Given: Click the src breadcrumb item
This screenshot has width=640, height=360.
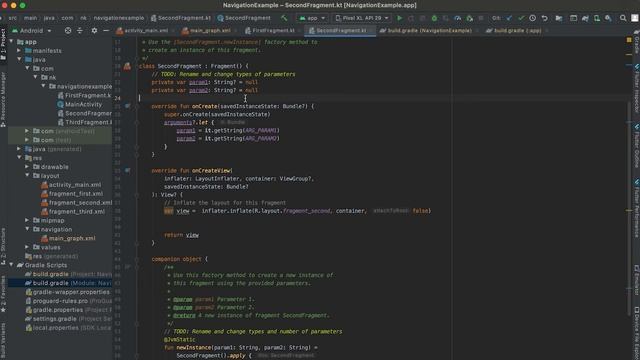Looking at the screenshot, I should pyautogui.click(x=13, y=18).
